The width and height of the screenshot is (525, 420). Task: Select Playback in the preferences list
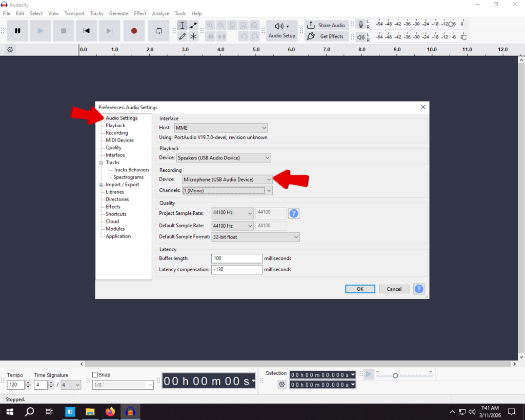point(115,126)
